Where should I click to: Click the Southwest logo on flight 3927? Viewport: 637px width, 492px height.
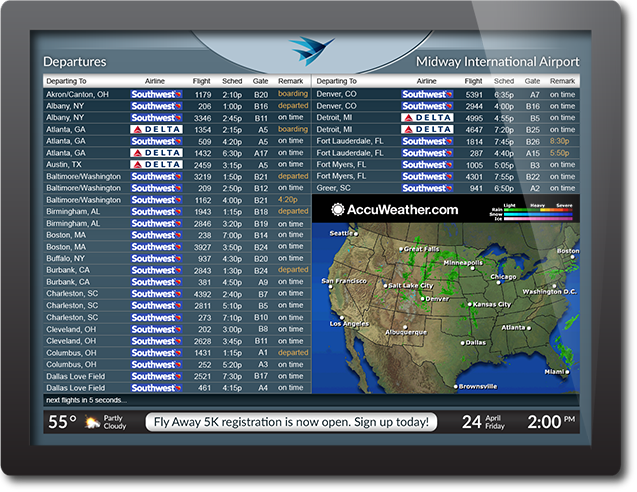(x=156, y=247)
